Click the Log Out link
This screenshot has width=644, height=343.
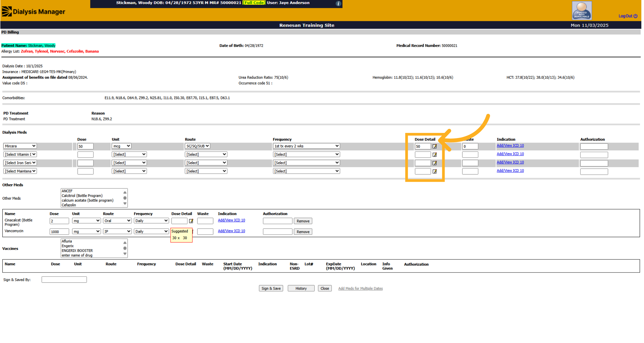628,16
